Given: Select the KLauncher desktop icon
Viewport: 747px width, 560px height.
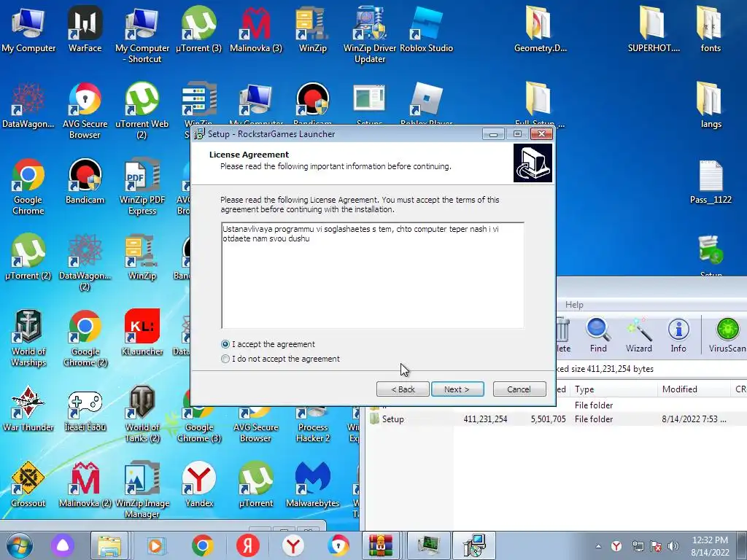Looking at the screenshot, I should point(142,333).
